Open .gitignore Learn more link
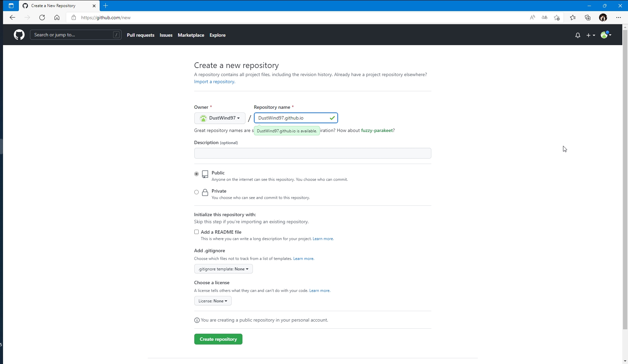The image size is (628, 364). coord(303,259)
